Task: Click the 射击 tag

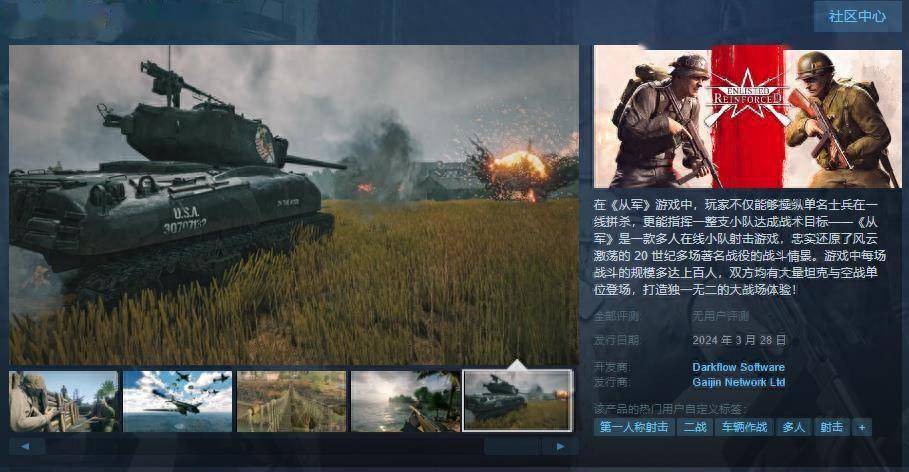Action: coord(832,427)
